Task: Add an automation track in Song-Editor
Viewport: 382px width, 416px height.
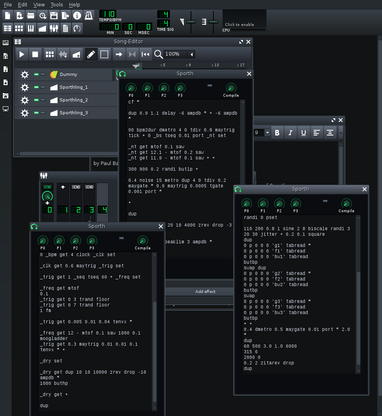Action: coord(76,54)
